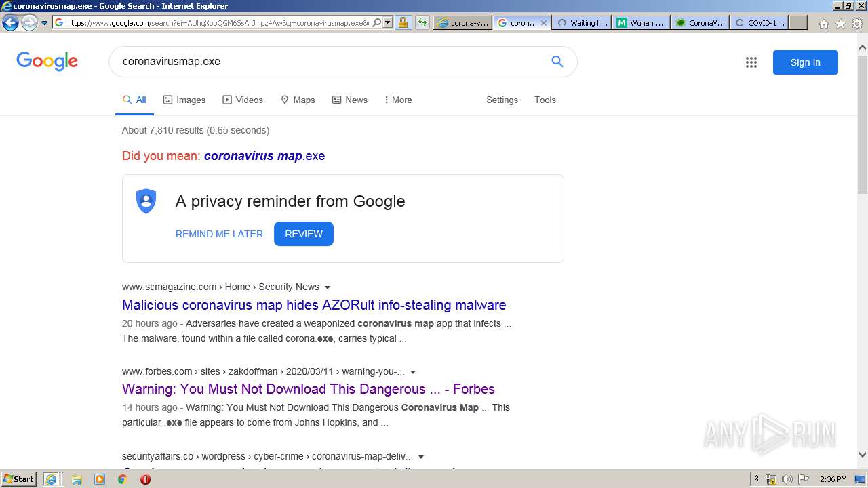
Task: Open the recent pages dropdown arrow
Action: pos(44,23)
